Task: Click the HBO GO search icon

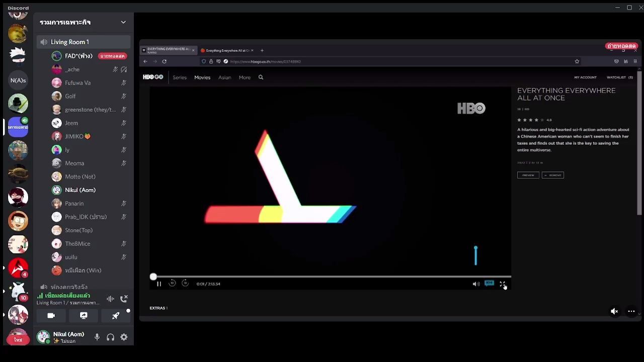Action: [261, 77]
